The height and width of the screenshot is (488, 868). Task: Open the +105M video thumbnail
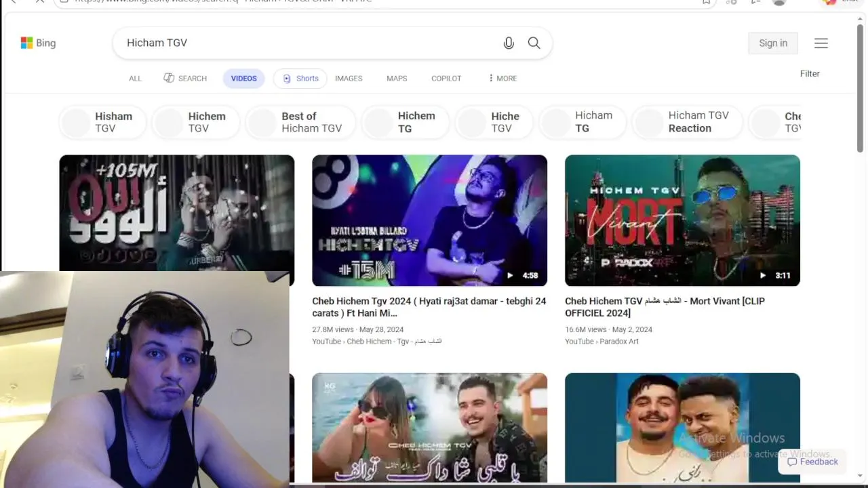pos(177,213)
